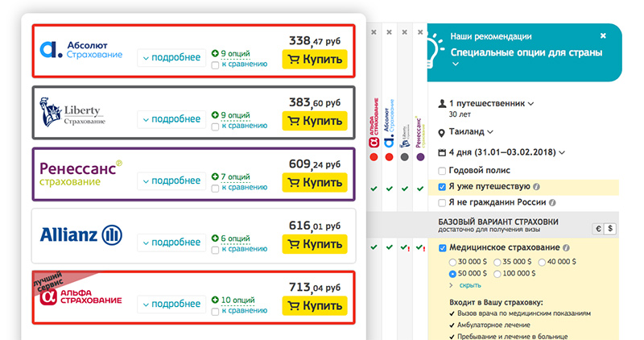This screenshot has height=340, width=644.
Task: Collapse details with скрыть link
Action: tap(470, 285)
